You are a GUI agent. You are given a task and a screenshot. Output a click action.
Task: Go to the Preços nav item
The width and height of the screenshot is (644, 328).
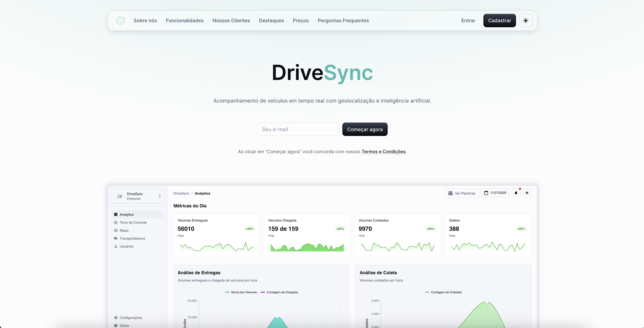pyautogui.click(x=301, y=21)
